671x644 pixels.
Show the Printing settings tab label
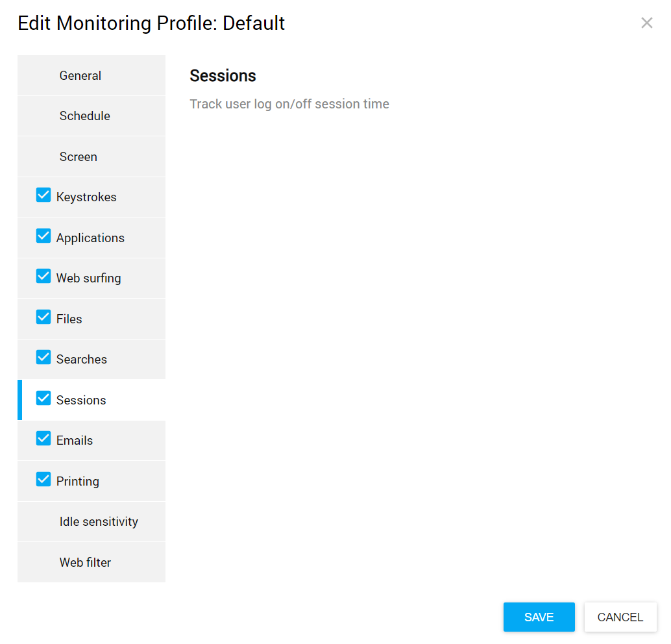click(78, 482)
